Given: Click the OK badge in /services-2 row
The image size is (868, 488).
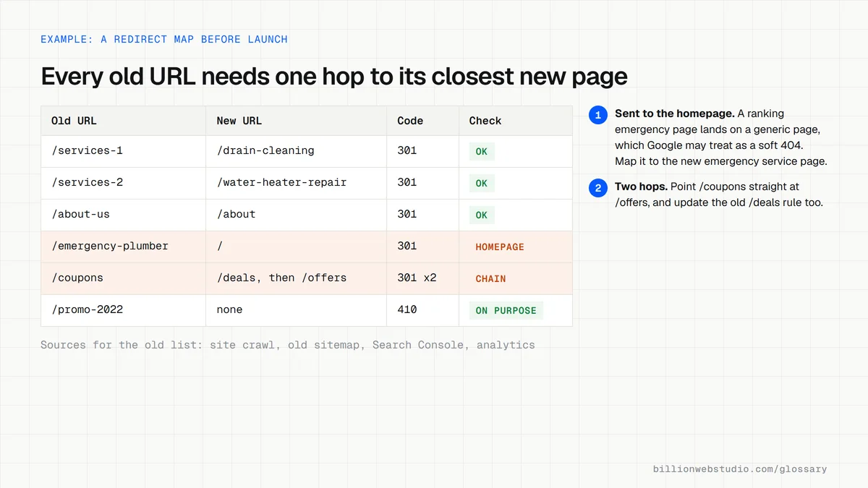Looking at the screenshot, I should 482,184.
